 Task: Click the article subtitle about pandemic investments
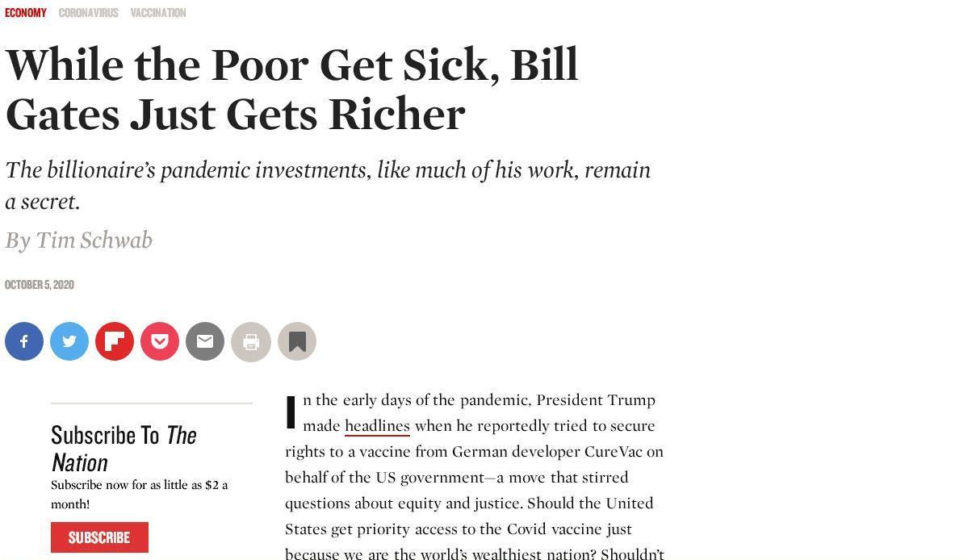[x=327, y=186]
